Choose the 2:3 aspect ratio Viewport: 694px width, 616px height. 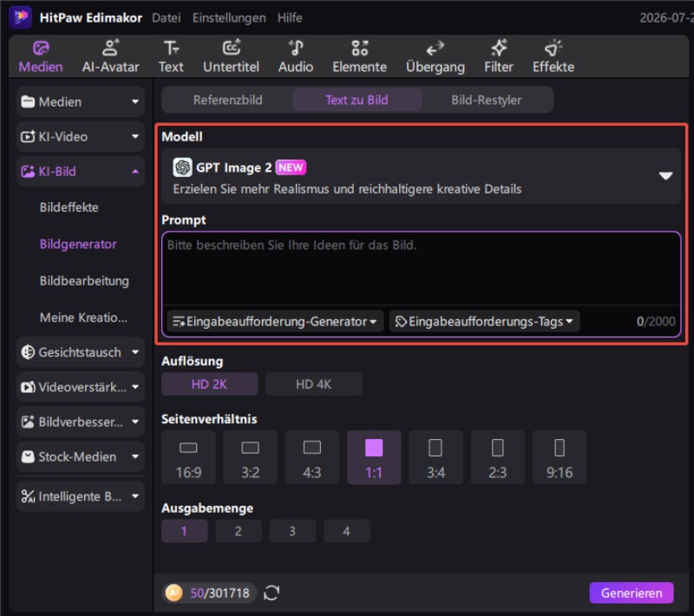[x=497, y=457]
